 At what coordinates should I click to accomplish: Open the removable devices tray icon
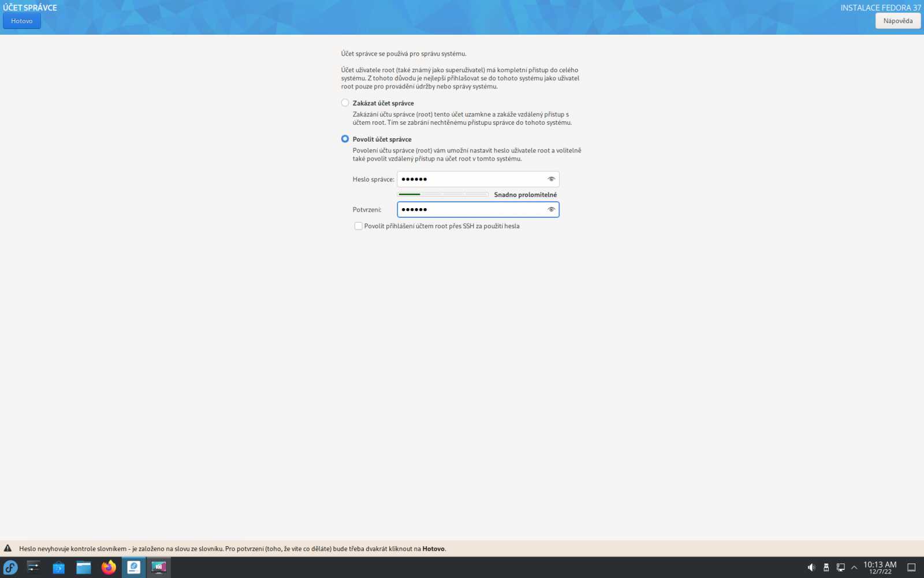click(x=826, y=568)
